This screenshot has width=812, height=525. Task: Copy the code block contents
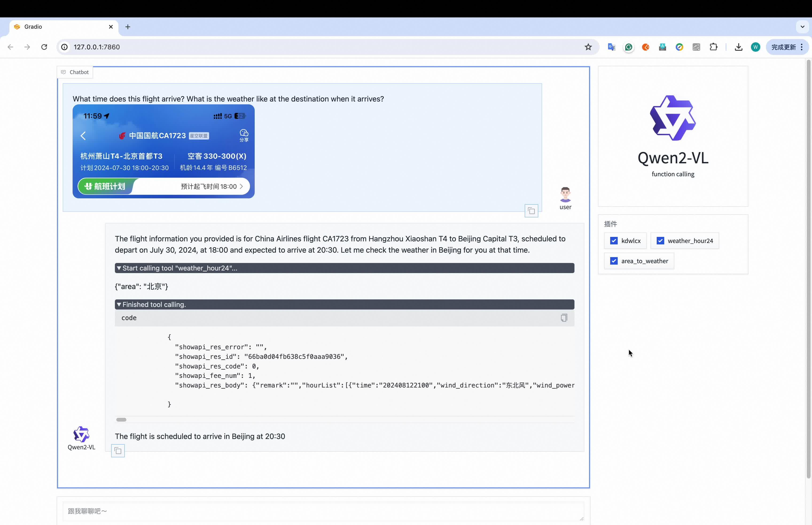(x=564, y=318)
